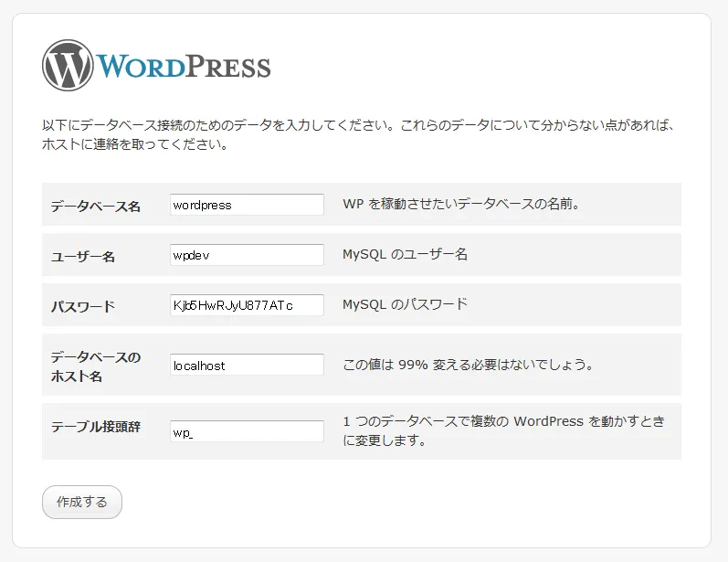This screenshot has width=728, height=562.
Task: Submit the form with 作成する button
Action: click(82, 502)
